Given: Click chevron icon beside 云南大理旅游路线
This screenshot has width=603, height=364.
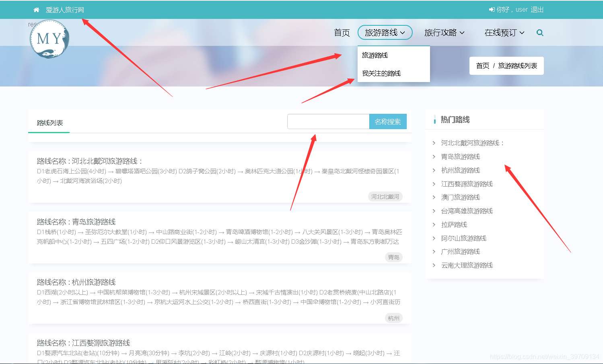Looking at the screenshot, I should click(x=434, y=265).
